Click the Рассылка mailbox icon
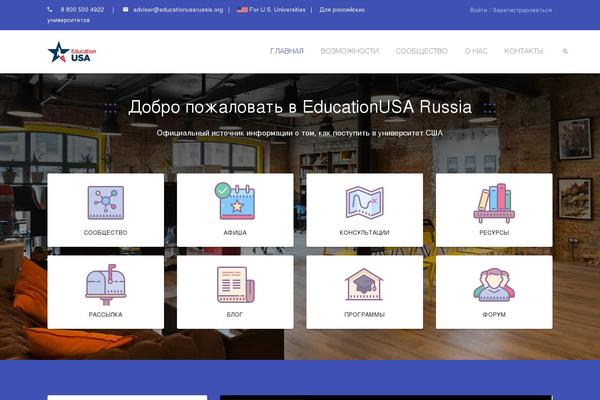Viewport: 600px width, 400px height. pos(106,284)
